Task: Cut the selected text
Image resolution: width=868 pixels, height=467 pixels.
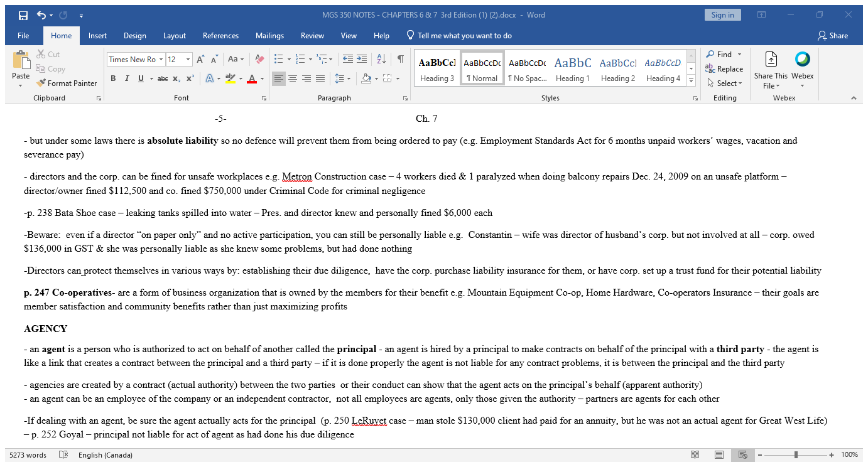Action: (48, 55)
